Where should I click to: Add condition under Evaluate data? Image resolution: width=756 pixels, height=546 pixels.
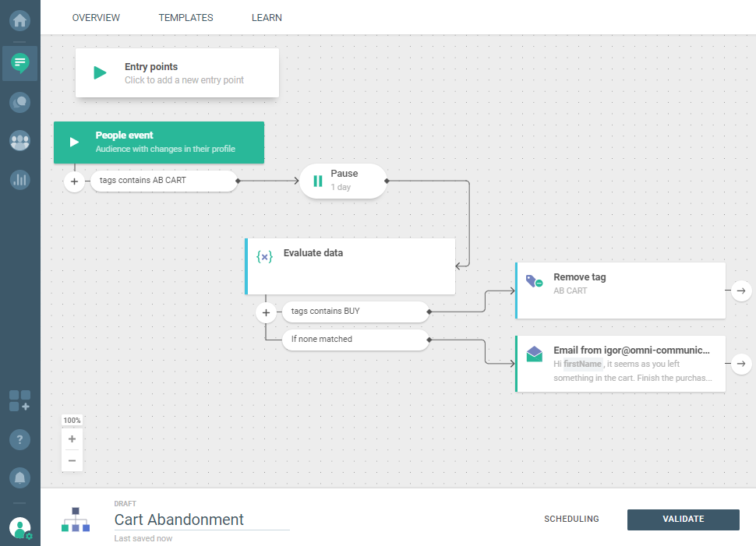coord(266,312)
